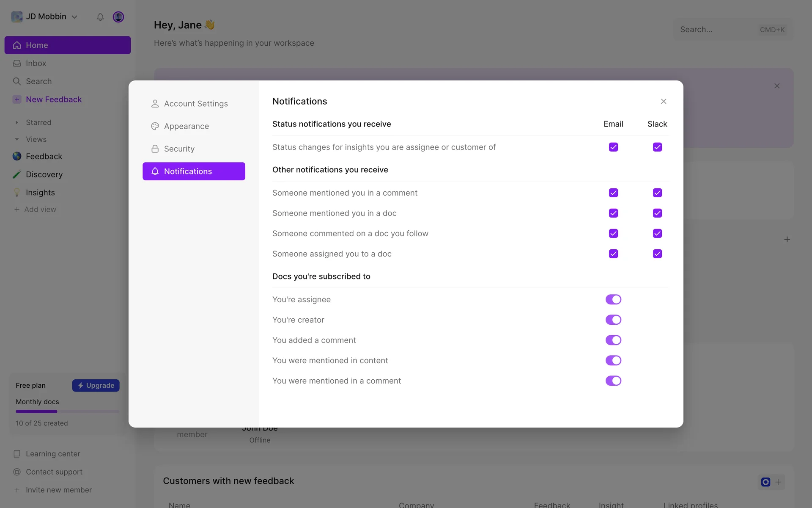Click the Monthly docs progress bar
Image resolution: width=812 pixels, height=508 pixels.
pos(67,411)
